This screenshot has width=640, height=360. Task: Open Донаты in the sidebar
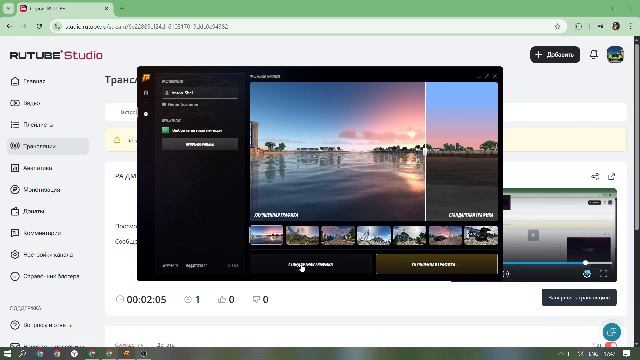[x=27, y=211]
